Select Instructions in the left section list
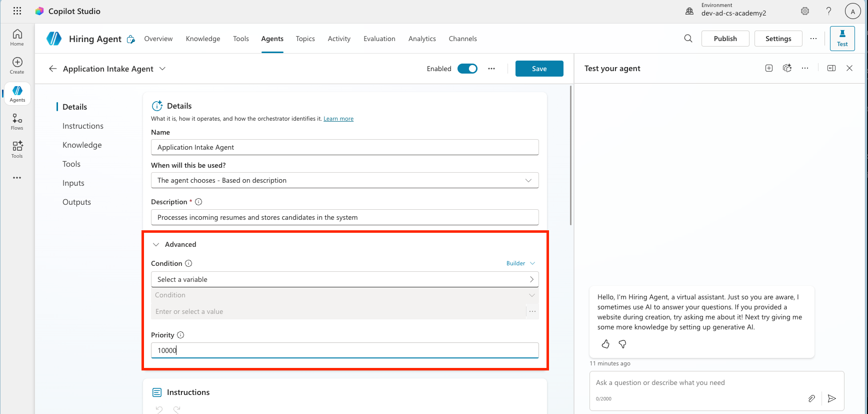 [x=83, y=126]
